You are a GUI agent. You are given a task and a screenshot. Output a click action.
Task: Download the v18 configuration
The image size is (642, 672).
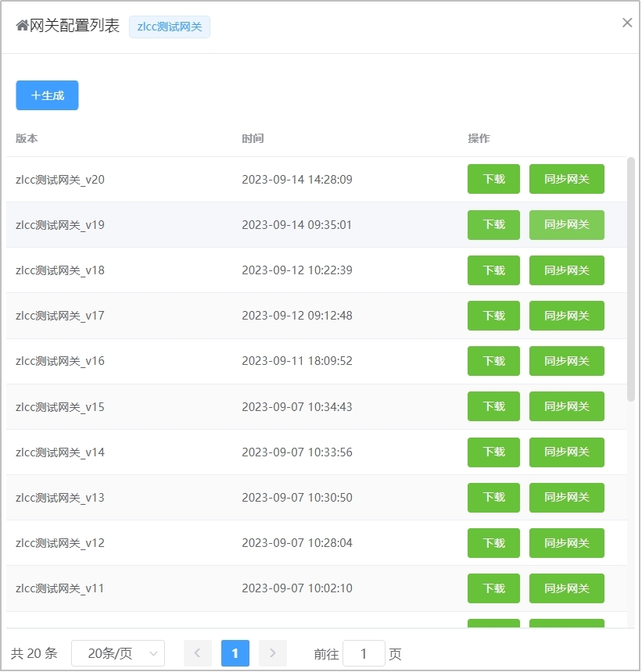click(x=493, y=270)
